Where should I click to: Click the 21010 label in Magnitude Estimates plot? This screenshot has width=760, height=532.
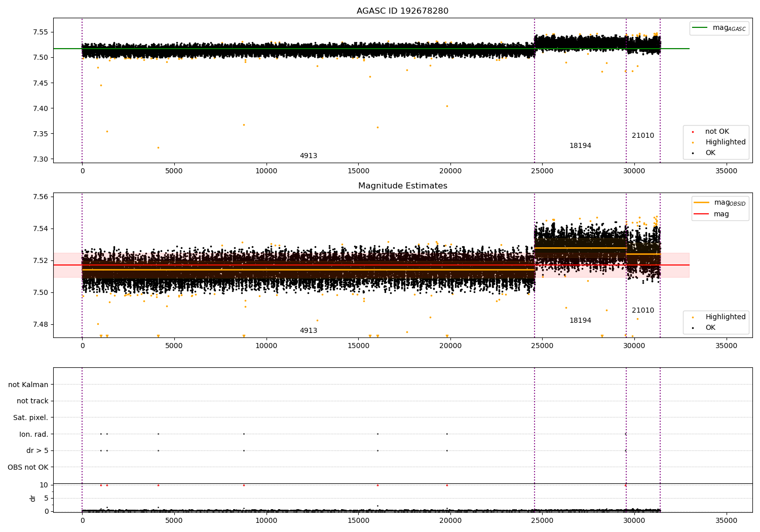point(643,311)
